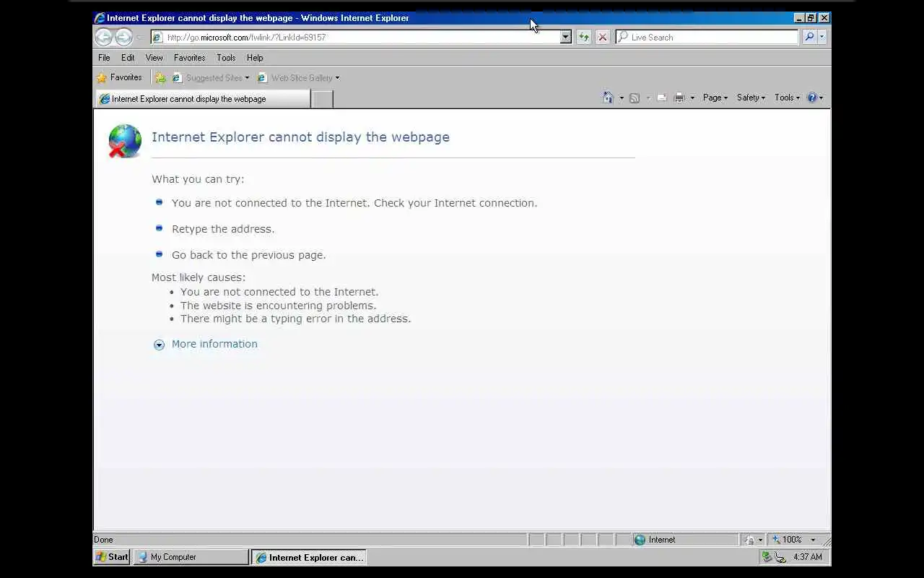Click the RSS feeds icon
The width and height of the screenshot is (924, 578).
point(634,98)
